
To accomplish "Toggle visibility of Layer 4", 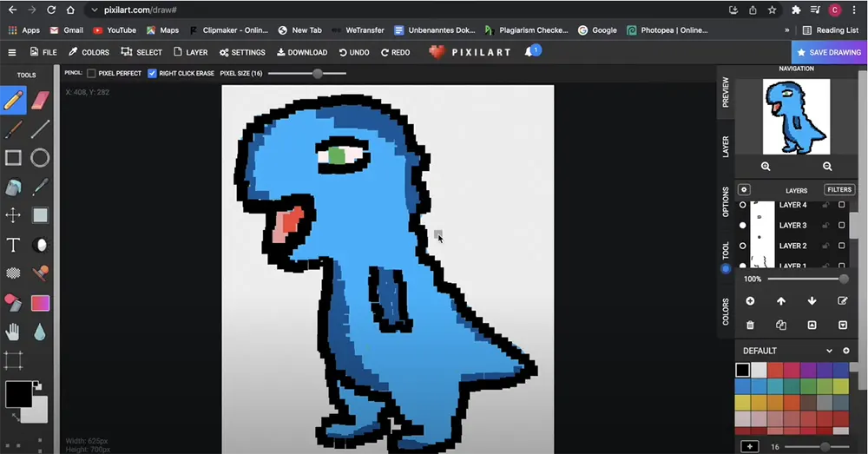I will click(743, 205).
